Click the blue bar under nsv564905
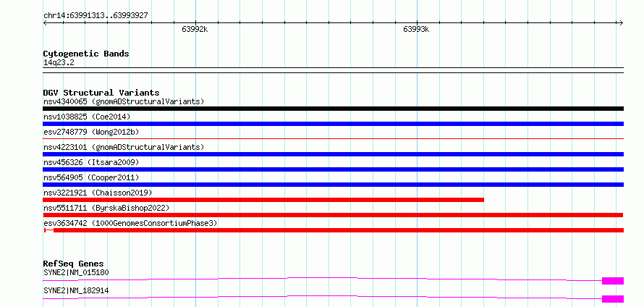The width and height of the screenshot is (644, 307). click(x=333, y=185)
